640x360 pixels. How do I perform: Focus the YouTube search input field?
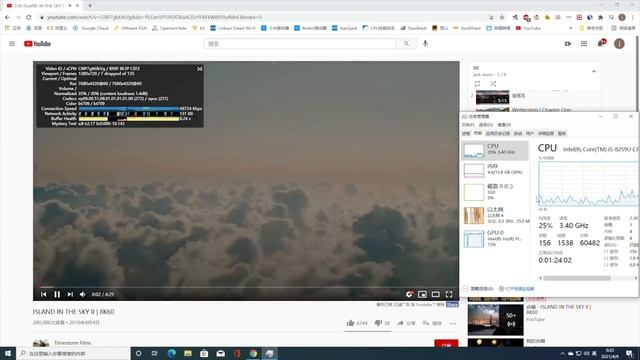(x=300, y=44)
